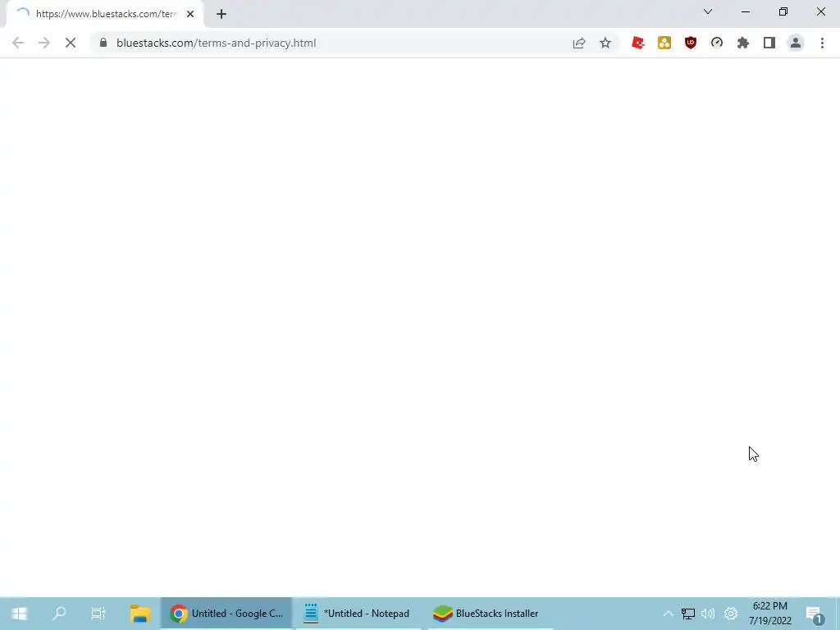Open a new tab with the plus button
Screen dimensions: 840x630
click(221, 14)
